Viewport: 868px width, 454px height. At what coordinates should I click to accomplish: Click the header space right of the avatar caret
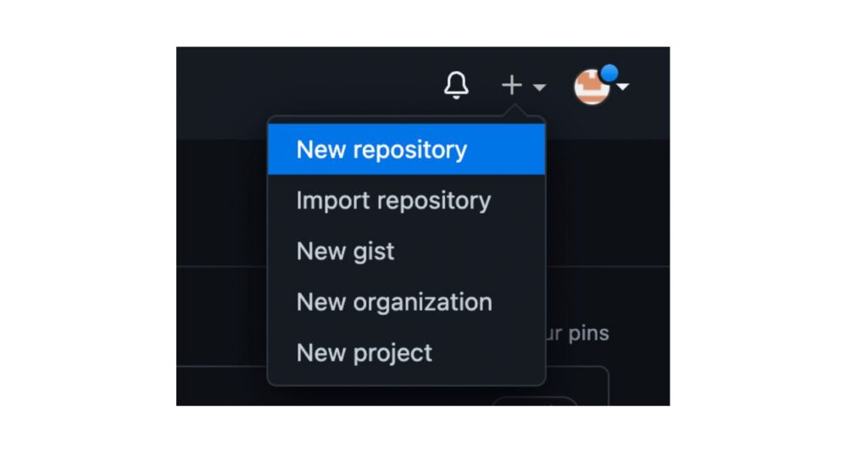[x=650, y=86]
